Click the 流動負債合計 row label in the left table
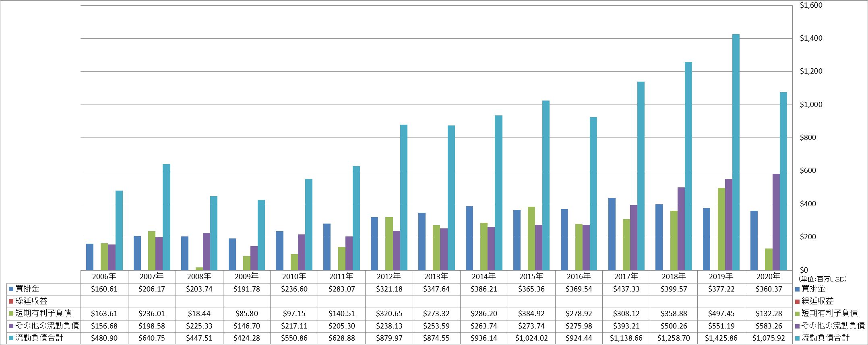The height and width of the screenshot is (345, 868). 39,338
